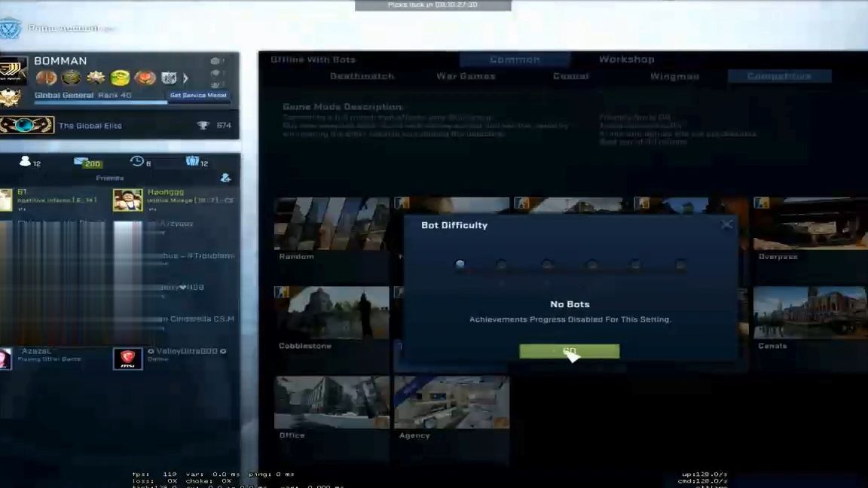Select the last bot difficulty option
Image resolution: width=868 pixels, height=488 pixels.
(680, 264)
